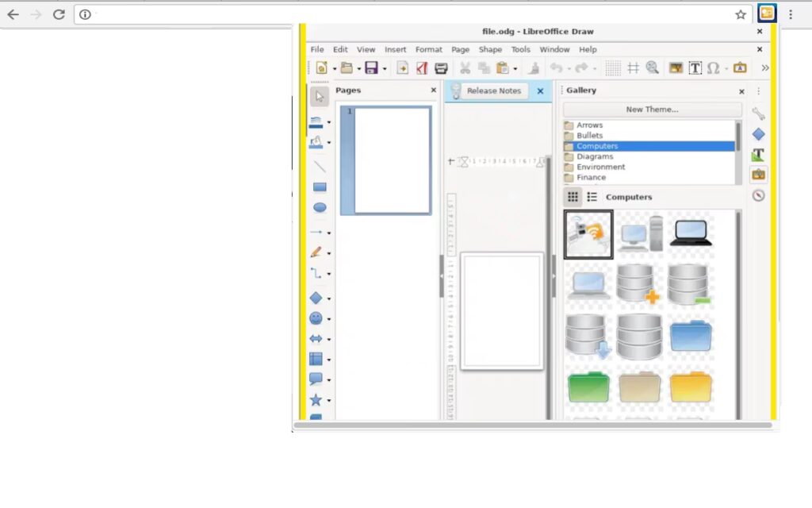The image size is (812, 508).
Task: Click the New Theme button
Action: 652,110
